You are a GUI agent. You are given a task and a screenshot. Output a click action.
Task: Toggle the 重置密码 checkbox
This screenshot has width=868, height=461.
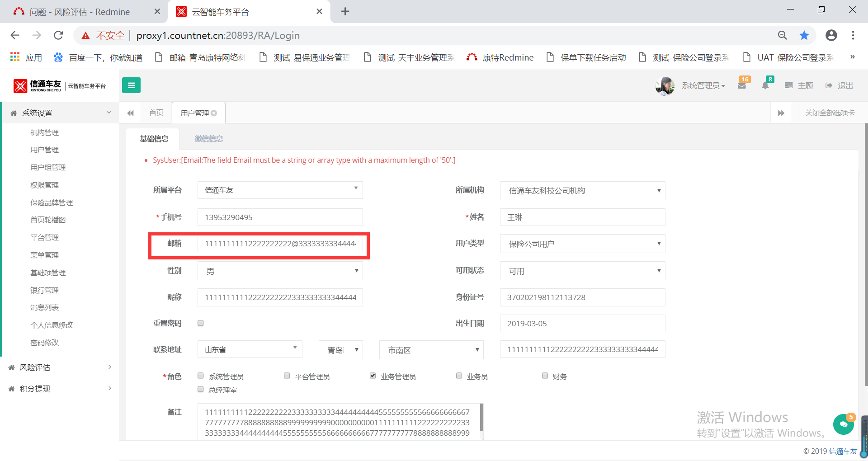click(x=201, y=323)
